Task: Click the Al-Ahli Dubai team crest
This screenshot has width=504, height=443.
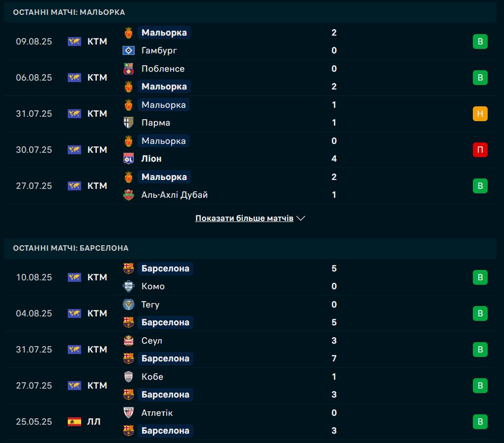Action: 129,195
